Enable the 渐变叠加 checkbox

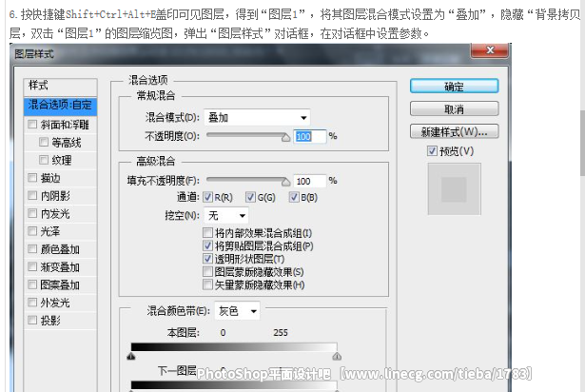click(32, 267)
